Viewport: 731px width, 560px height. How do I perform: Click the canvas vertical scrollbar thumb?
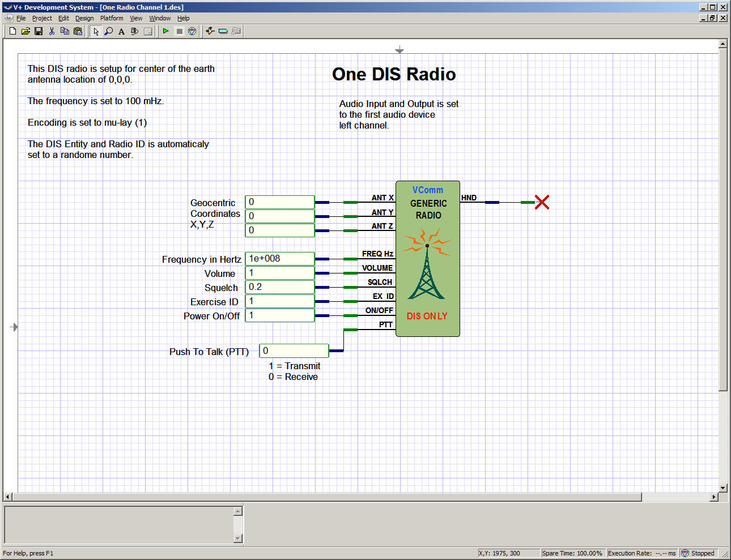tap(722, 220)
